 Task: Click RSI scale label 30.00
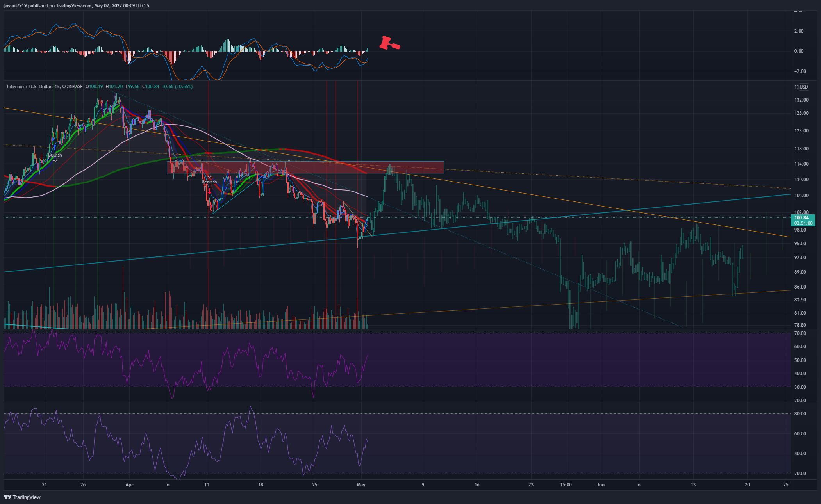(x=800, y=387)
